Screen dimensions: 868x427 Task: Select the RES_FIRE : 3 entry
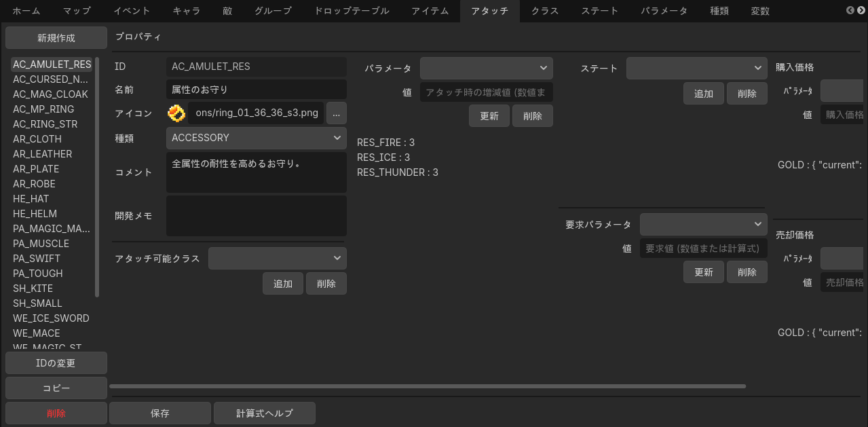[385, 143]
